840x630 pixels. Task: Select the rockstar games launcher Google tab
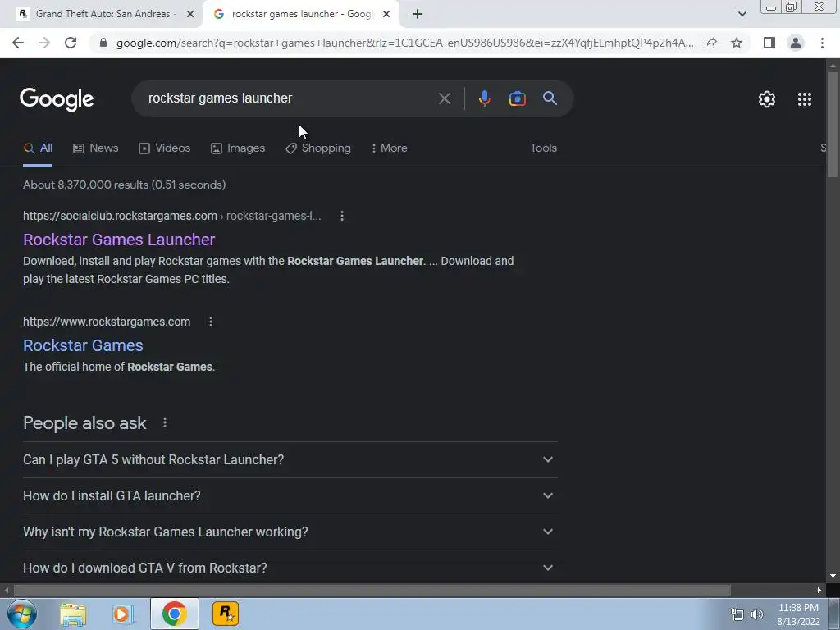pyautogui.click(x=301, y=14)
